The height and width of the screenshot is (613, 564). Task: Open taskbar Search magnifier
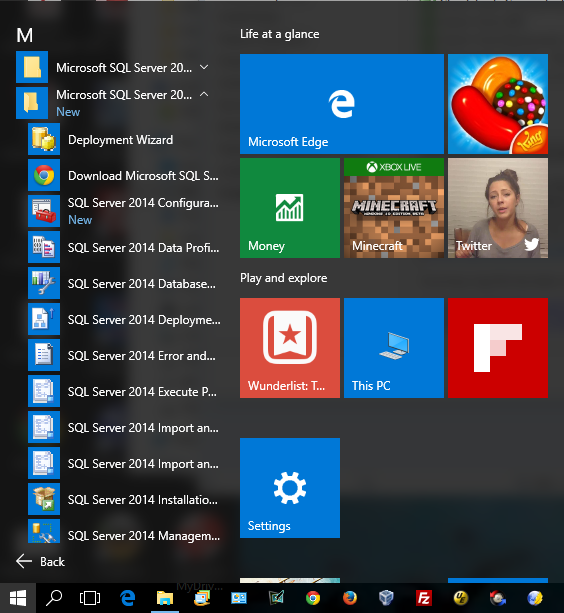(54, 598)
